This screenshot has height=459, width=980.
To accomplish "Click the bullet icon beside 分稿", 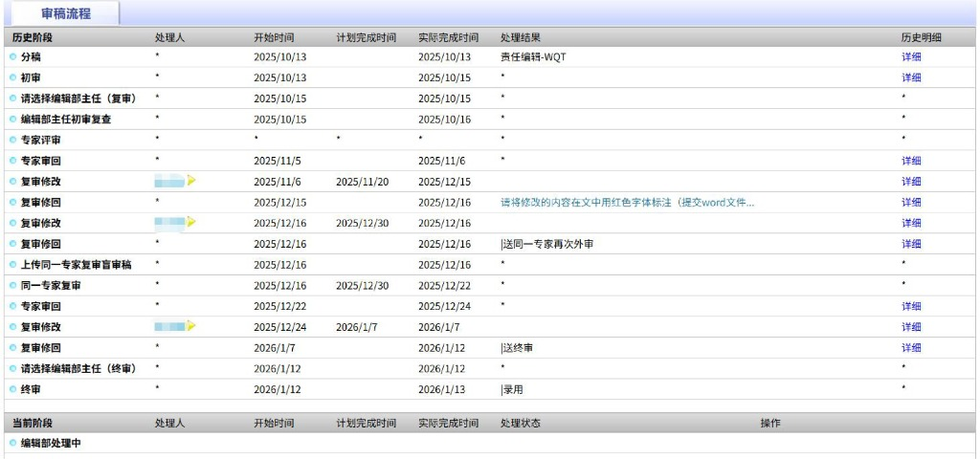I will pos(13,56).
